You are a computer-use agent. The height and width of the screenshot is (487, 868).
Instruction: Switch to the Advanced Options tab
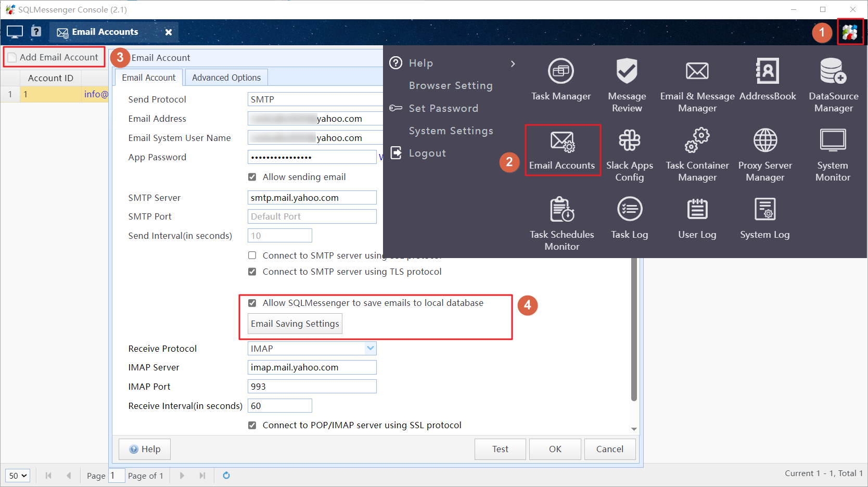pyautogui.click(x=226, y=78)
